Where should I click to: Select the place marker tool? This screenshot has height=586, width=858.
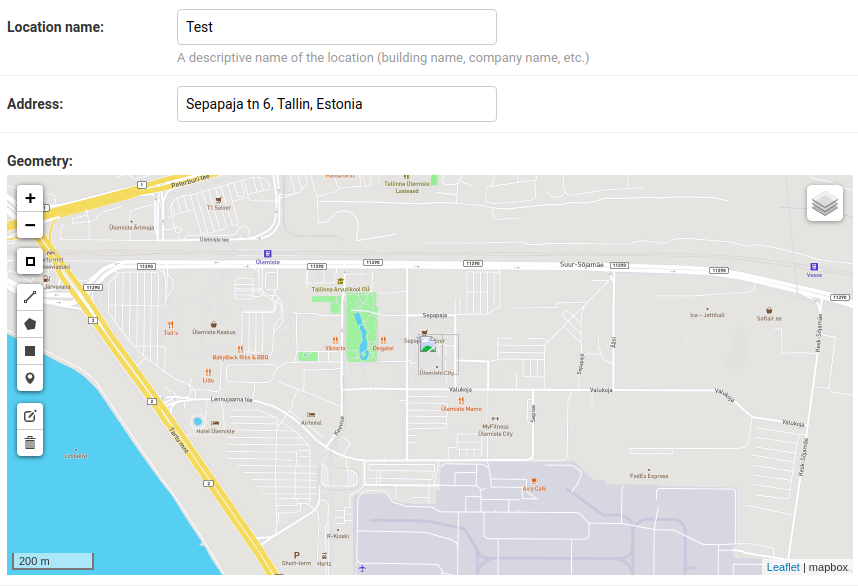(30, 377)
